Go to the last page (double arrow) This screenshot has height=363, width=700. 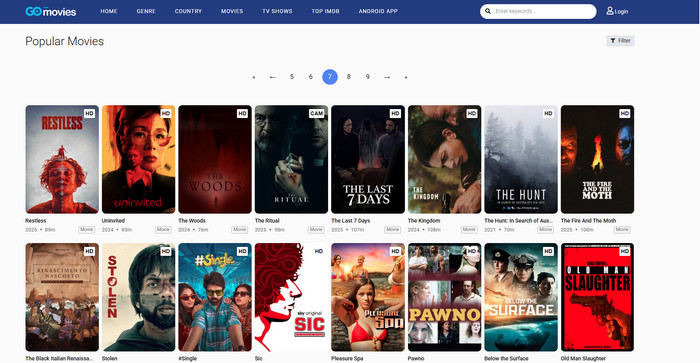point(406,77)
